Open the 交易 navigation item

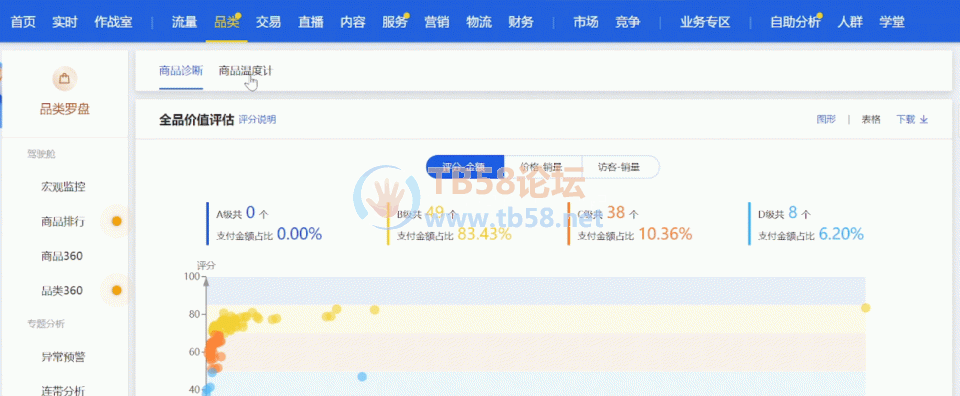click(268, 23)
